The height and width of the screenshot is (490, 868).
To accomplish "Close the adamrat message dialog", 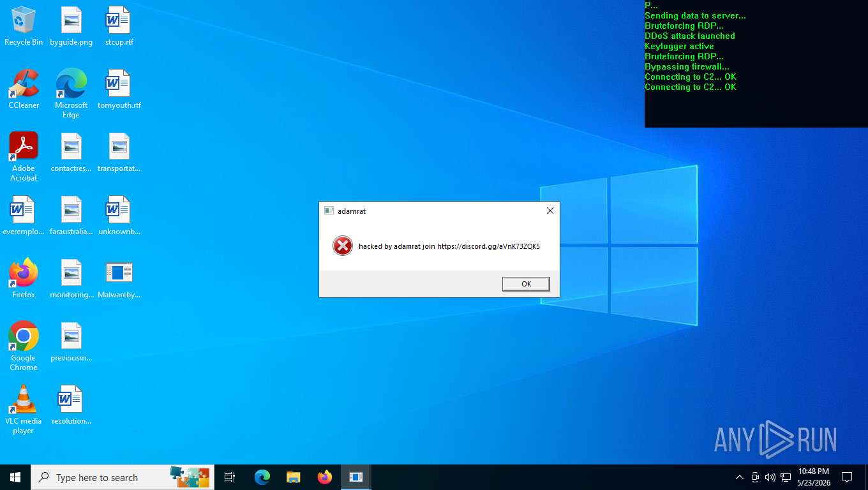I will (x=550, y=211).
